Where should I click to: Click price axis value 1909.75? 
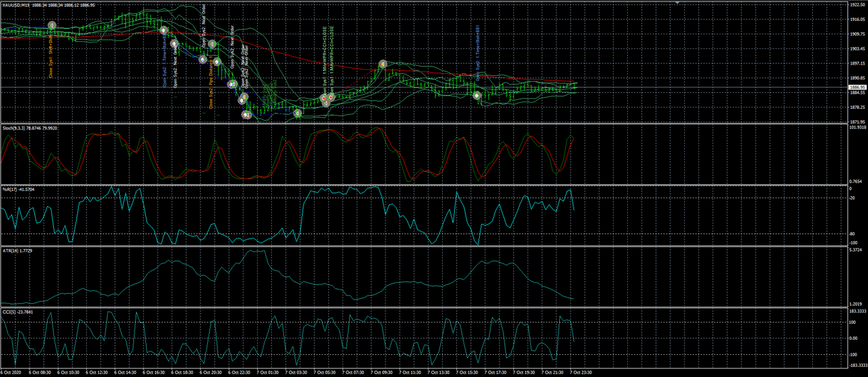858,34
